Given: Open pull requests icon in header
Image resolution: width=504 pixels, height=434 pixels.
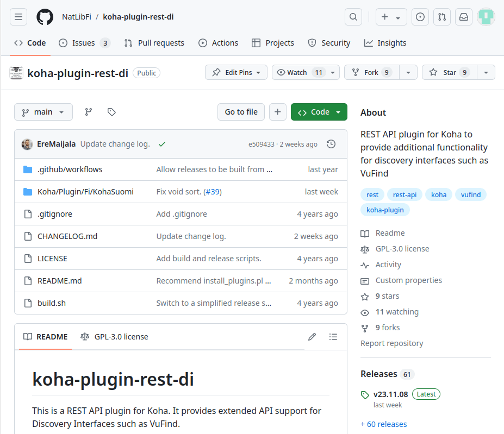Looking at the screenshot, I should pos(442,17).
